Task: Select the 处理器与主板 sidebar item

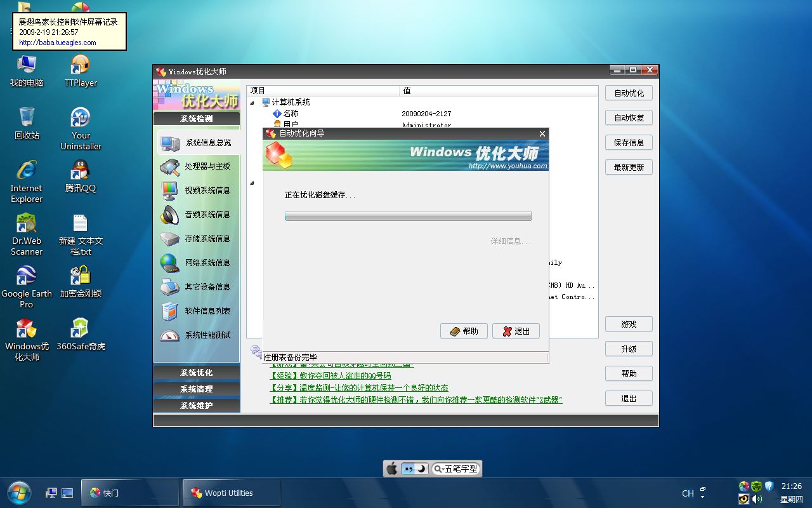Action: (197, 166)
